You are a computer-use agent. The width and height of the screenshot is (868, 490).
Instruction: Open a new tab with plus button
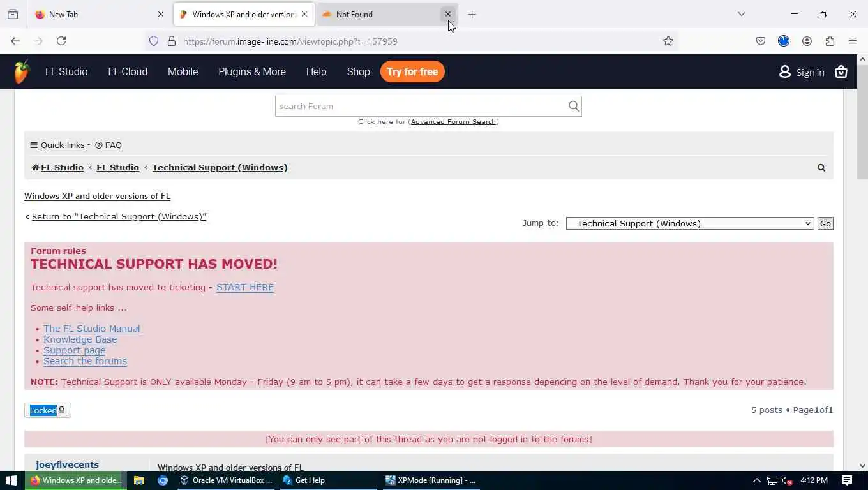[472, 14]
